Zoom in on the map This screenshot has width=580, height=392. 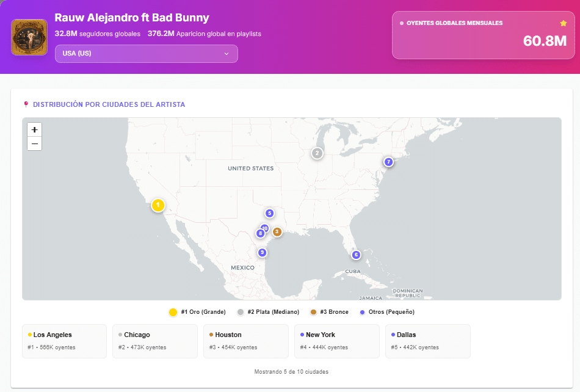35,129
